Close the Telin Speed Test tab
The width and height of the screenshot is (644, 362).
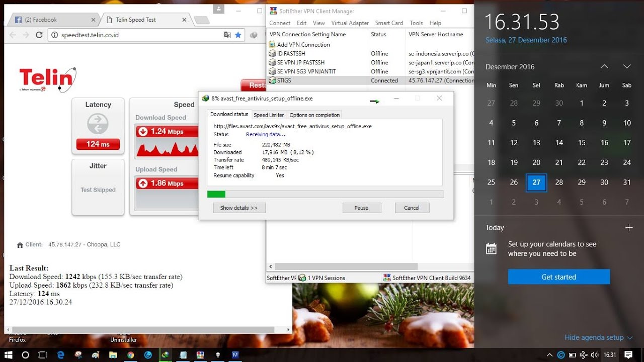[x=184, y=20]
